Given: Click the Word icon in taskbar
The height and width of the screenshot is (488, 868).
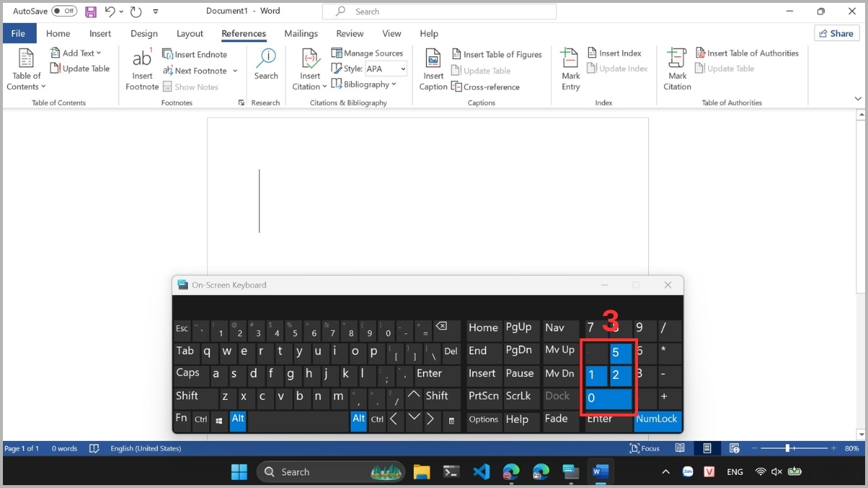Looking at the screenshot, I should point(600,472).
